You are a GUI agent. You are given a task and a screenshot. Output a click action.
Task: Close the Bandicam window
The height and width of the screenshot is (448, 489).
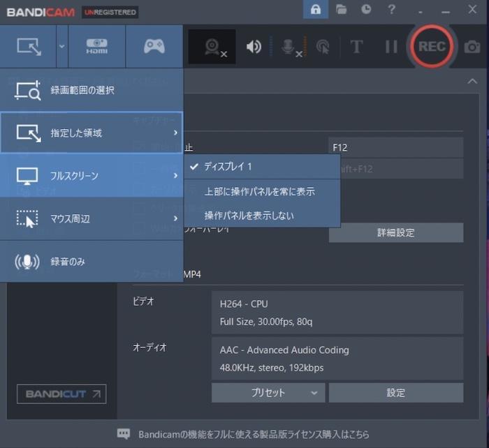(472, 9)
